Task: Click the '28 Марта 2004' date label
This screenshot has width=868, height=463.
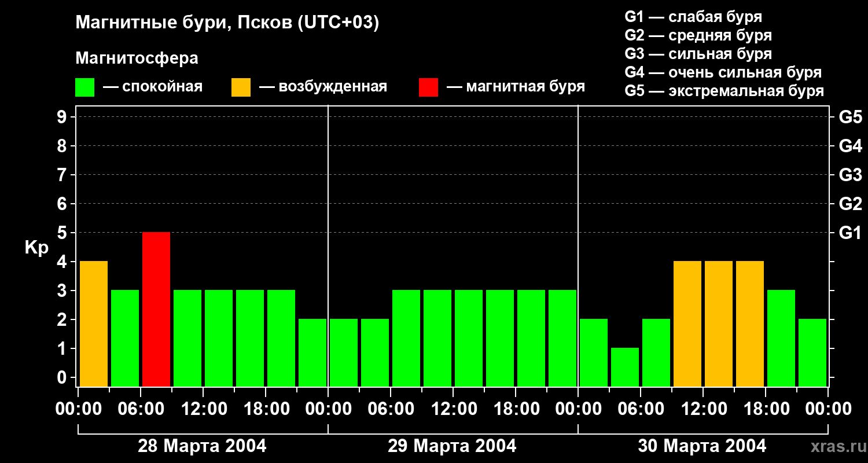Action: tap(202, 446)
